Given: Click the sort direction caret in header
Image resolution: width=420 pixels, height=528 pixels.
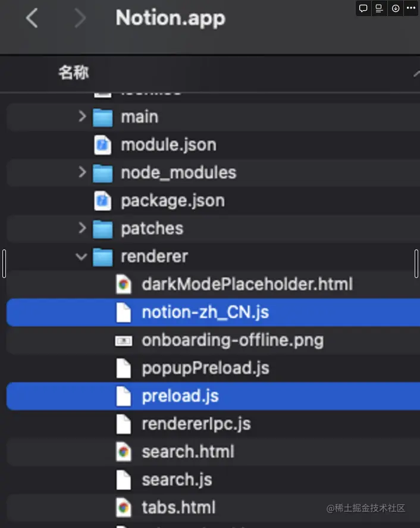Looking at the screenshot, I should pos(416,73).
